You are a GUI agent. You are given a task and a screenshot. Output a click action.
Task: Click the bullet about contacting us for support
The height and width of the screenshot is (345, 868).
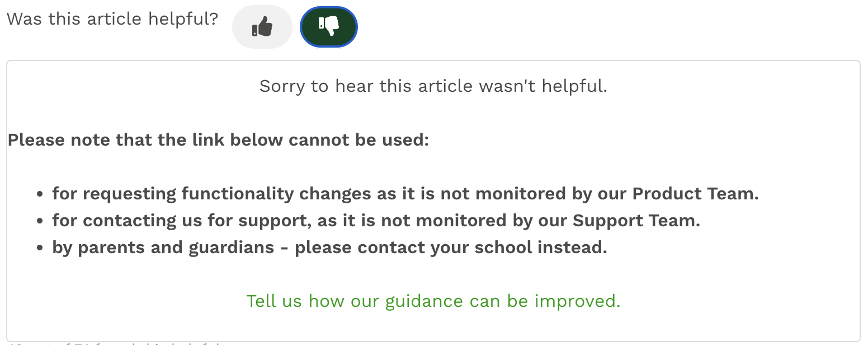tap(376, 221)
